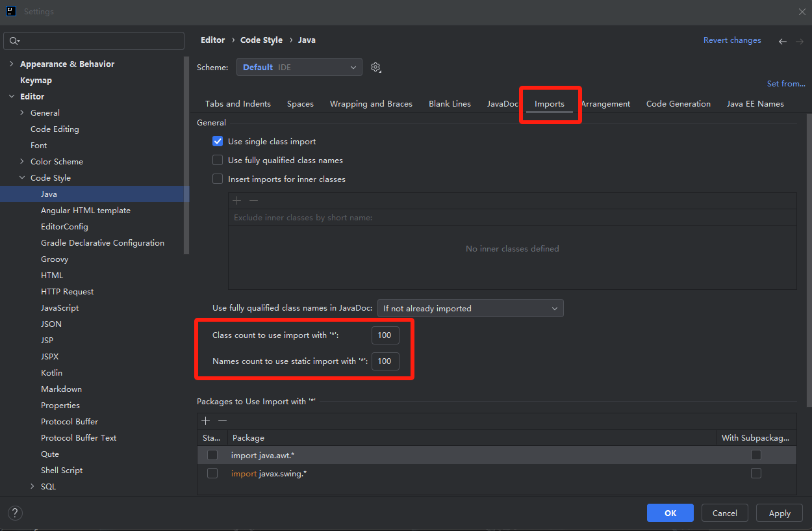Image resolution: width=812 pixels, height=531 pixels.
Task: Click the settings tree vertical scrollbar
Action: (187, 156)
